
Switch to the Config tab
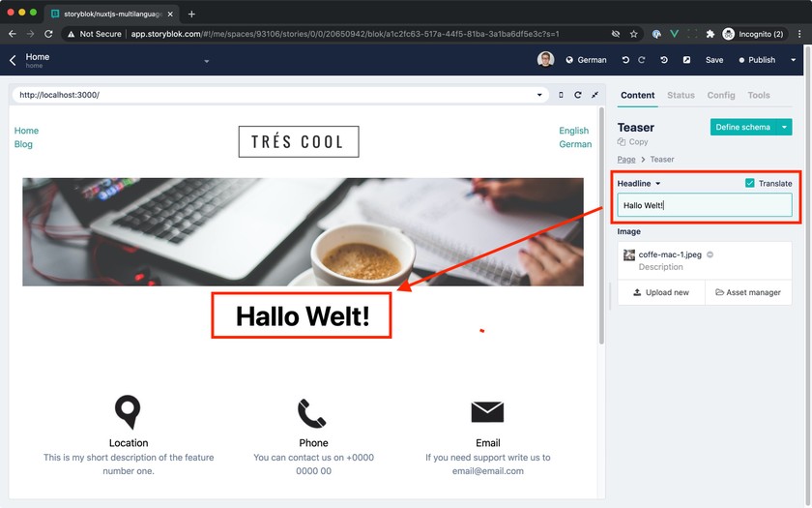(721, 96)
